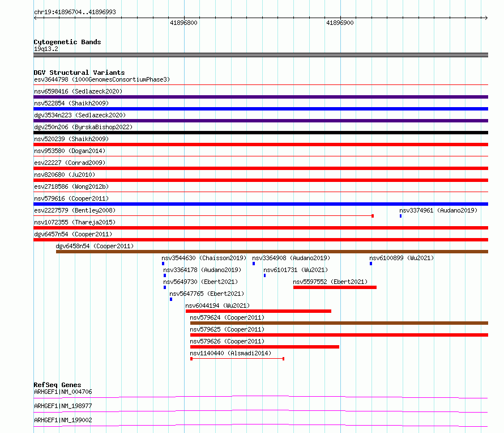The width and height of the screenshot is (504, 433).
Task: Click the nsv3544630 Chaisson2019 blue marker
Action: point(163,264)
